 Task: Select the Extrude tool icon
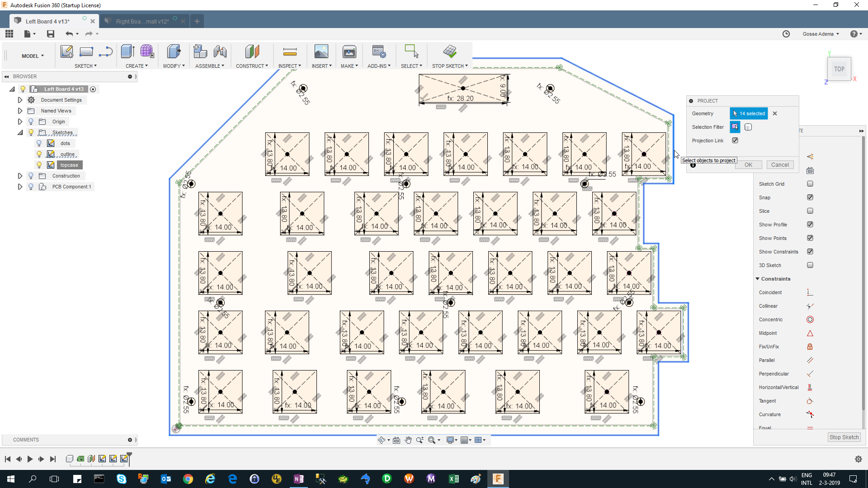pyautogui.click(x=127, y=52)
